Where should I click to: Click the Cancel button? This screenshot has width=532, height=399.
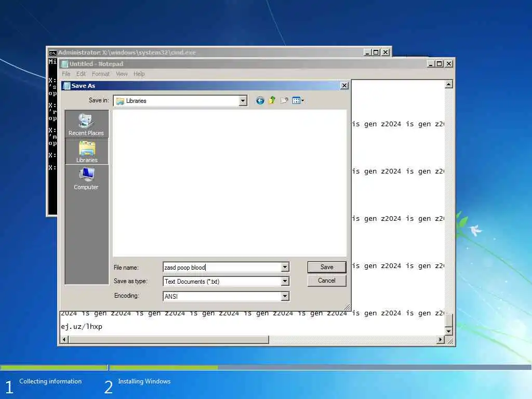point(327,281)
